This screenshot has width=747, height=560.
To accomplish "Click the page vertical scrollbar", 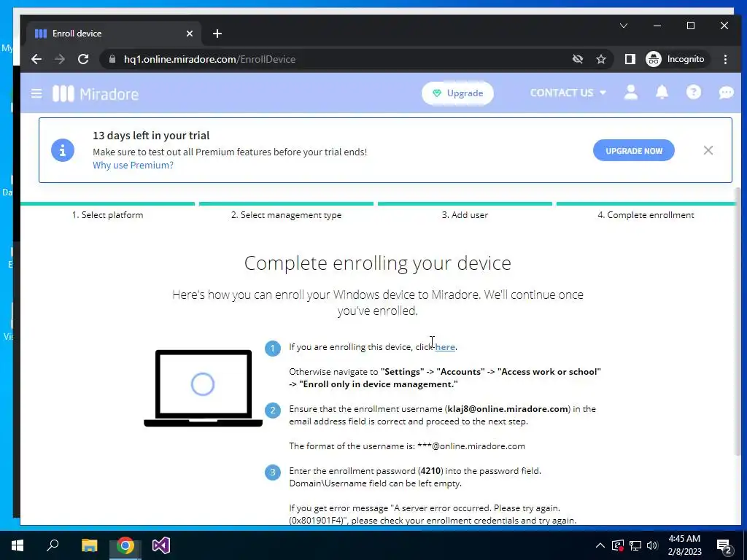I will [x=738, y=322].
